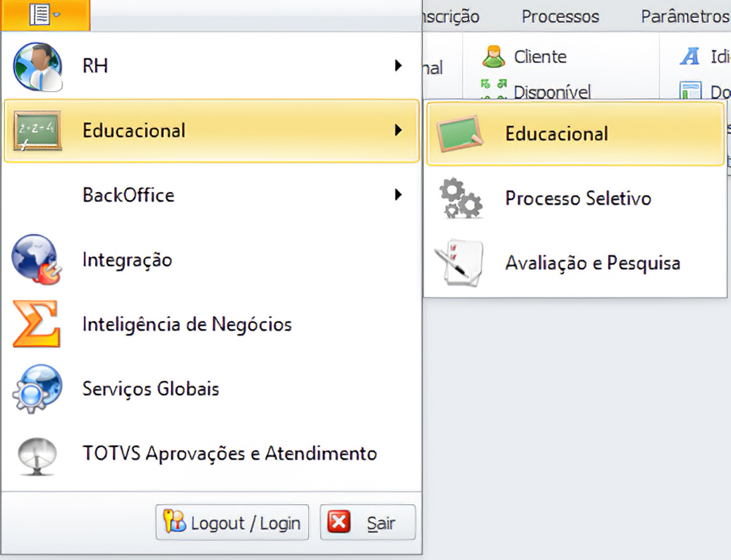Click the green board icon in submenu
Screen dimensions: 731x560
pos(459,134)
